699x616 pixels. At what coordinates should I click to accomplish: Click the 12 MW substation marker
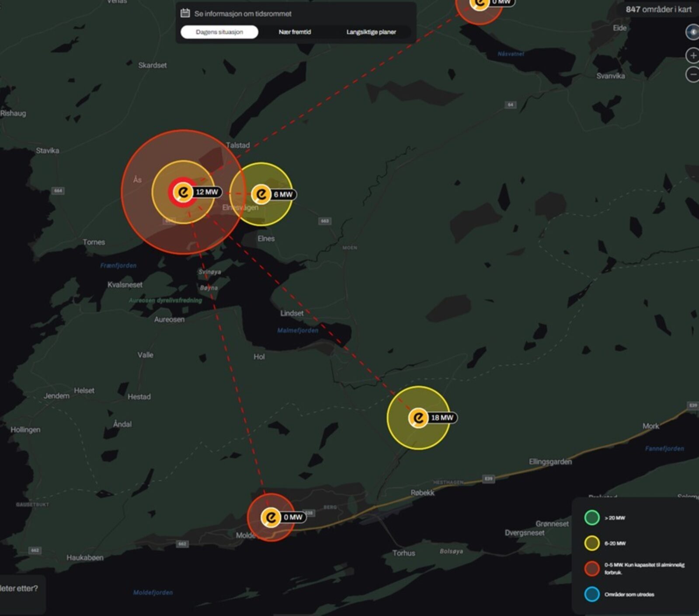[x=184, y=192]
